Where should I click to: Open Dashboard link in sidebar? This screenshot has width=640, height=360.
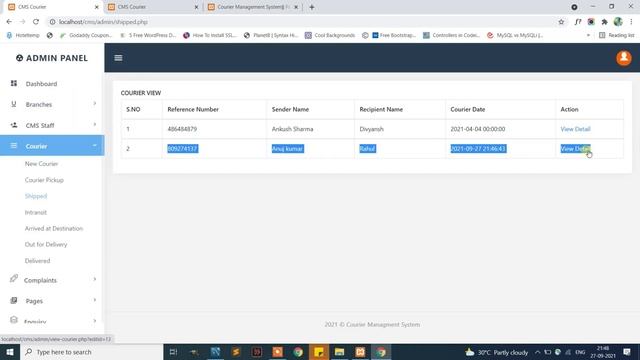(41, 84)
